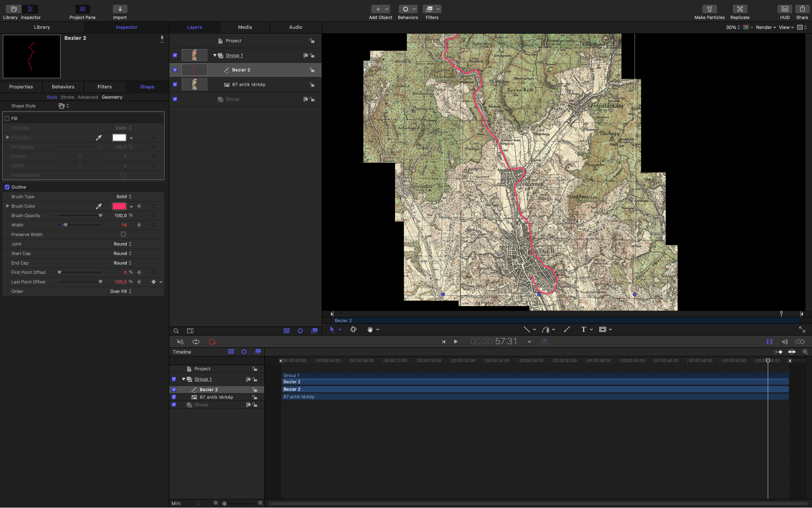Toggle the HUD window
812x508 pixels.
click(785, 9)
